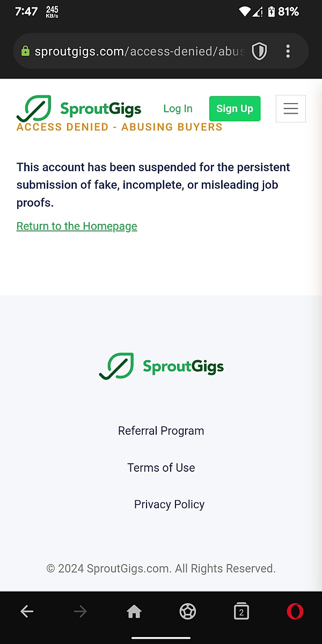Viewport: 322px width, 644px height.
Task: Tap the browser forward arrow
Action: (x=80, y=611)
